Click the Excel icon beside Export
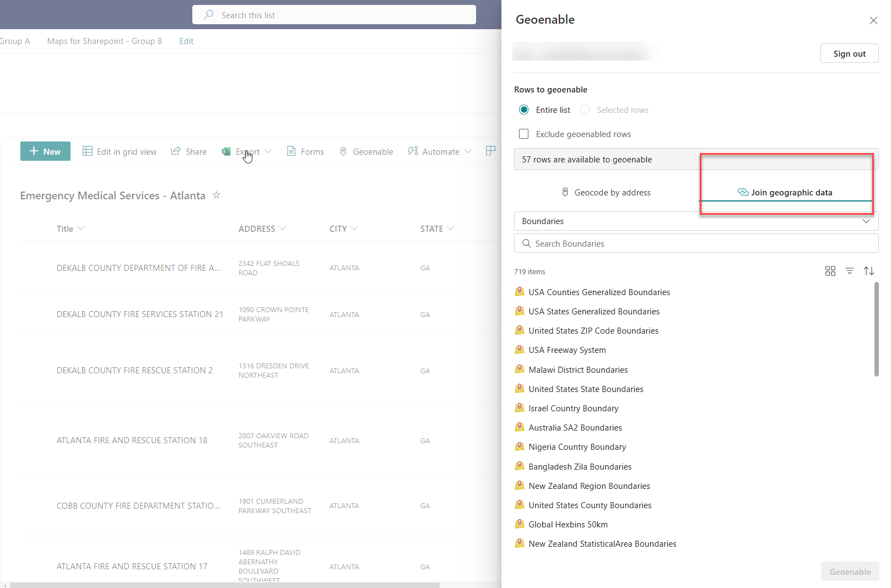Image resolution: width=891 pixels, height=588 pixels. coord(226,151)
